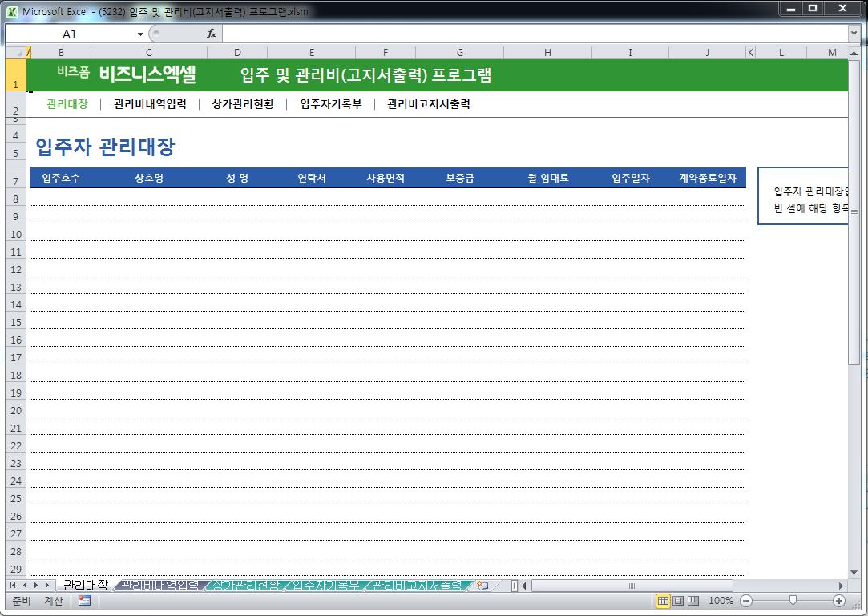This screenshot has height=616, width=868.
Task: Click the vertical scrollbar thumb
Action: pyautogui.click(x=854, y=213)
